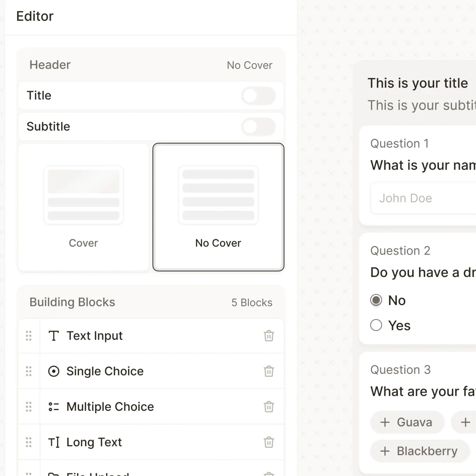Click drag handle of Single Choice
476x476 pixels.
(x=29, y=371)
